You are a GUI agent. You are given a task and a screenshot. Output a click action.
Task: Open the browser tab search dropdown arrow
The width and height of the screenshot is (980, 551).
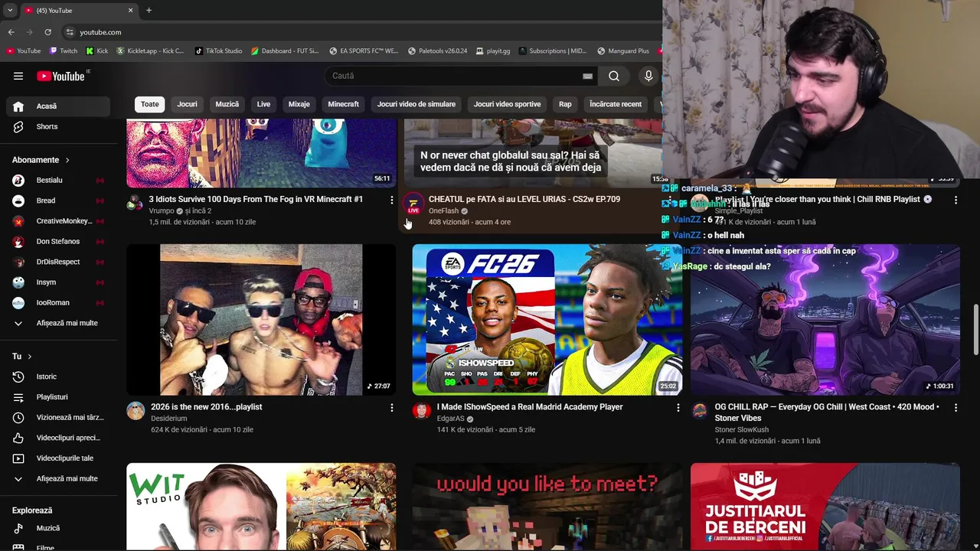click(10, 10)
